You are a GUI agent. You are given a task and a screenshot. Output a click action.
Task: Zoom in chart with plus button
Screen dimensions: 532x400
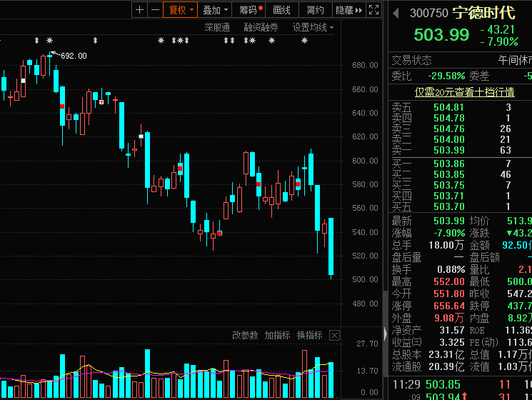click(x=139, y=10)
